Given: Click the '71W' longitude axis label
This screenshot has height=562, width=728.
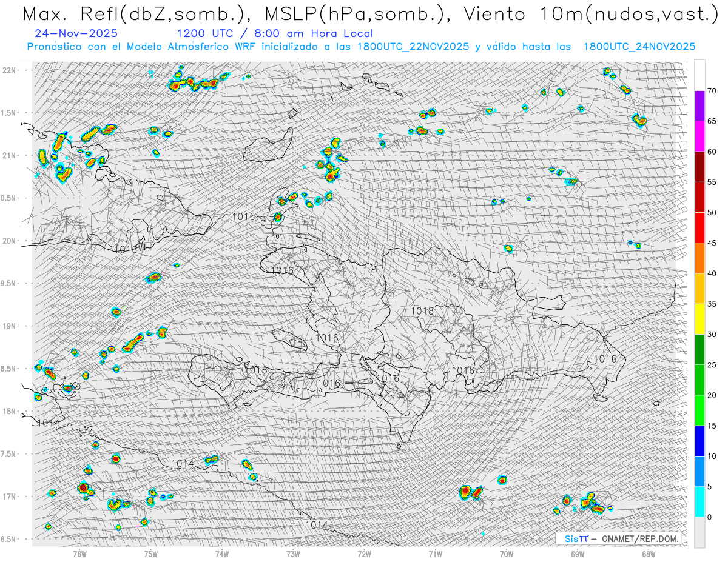Looking at the screenshot, I should [435, 554].
